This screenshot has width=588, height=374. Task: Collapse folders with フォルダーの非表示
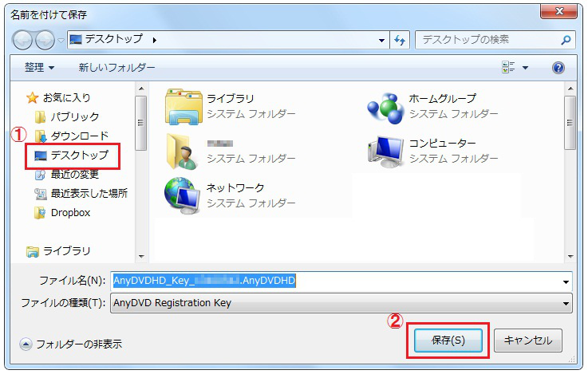coord(71,344)
